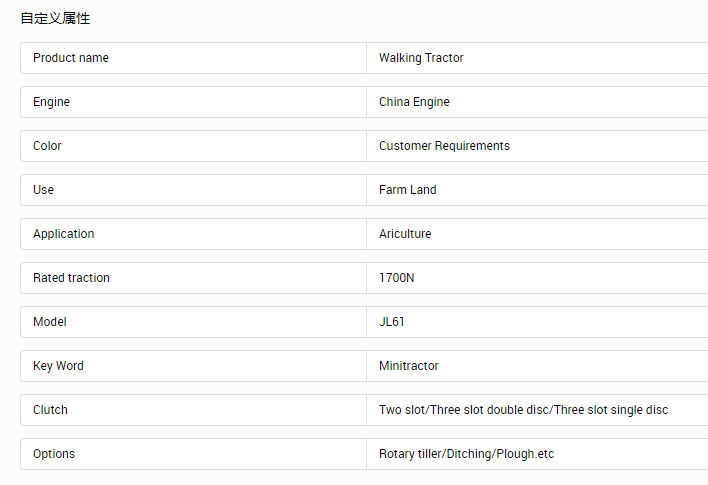Select the Ariculture value field

tap(537, 234)
